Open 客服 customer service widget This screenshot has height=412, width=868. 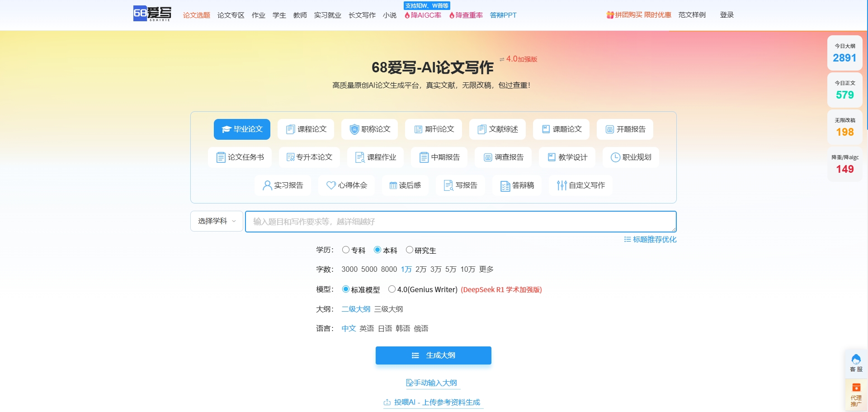click(856, 363)
